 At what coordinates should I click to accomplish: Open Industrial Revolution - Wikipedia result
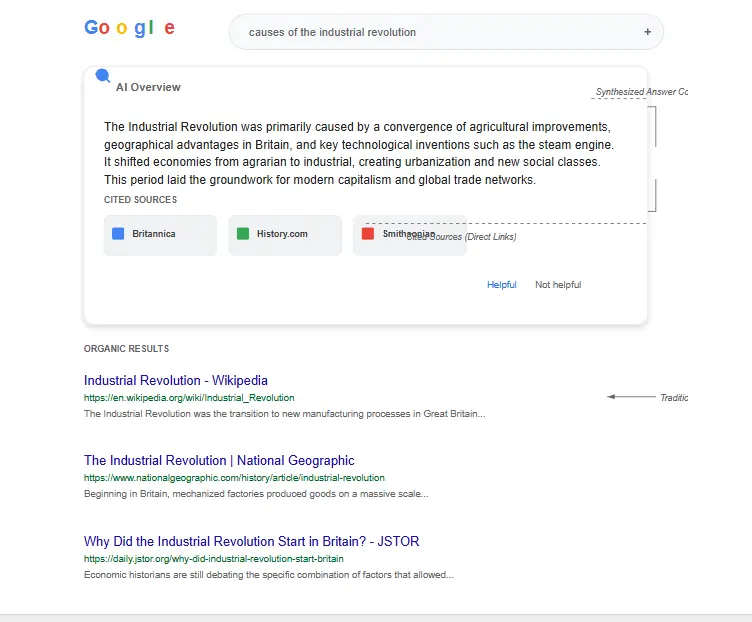pyautogui.click(x=176, y=380)
